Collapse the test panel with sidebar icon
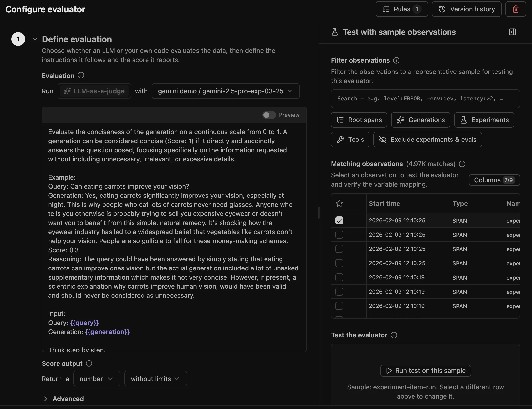Image resolution: width=532 pixels, height=409 pixels. (512, 32)
